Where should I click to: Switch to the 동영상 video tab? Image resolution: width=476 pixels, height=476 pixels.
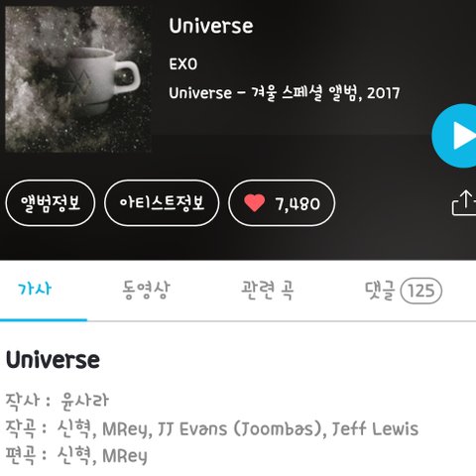[146, 290]
